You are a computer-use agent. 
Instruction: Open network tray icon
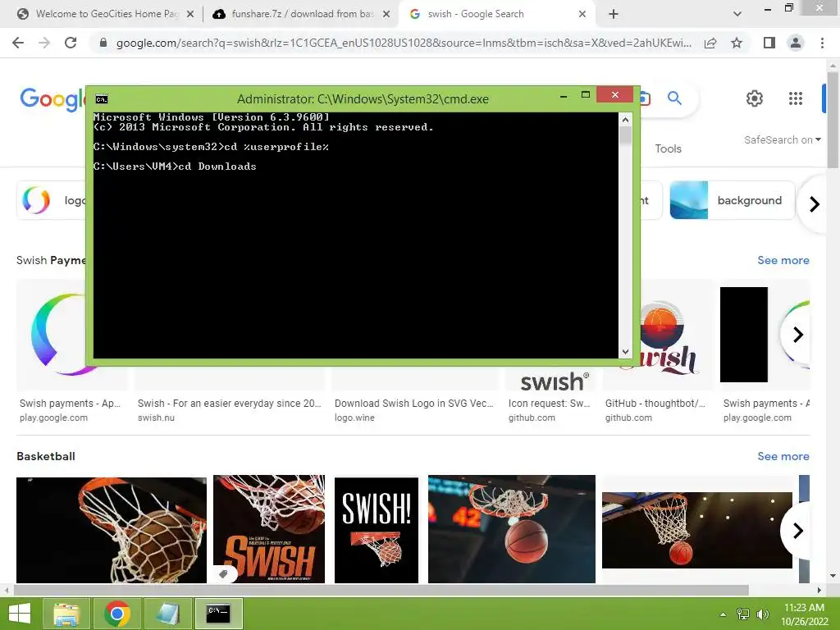[x=743, y=614]
